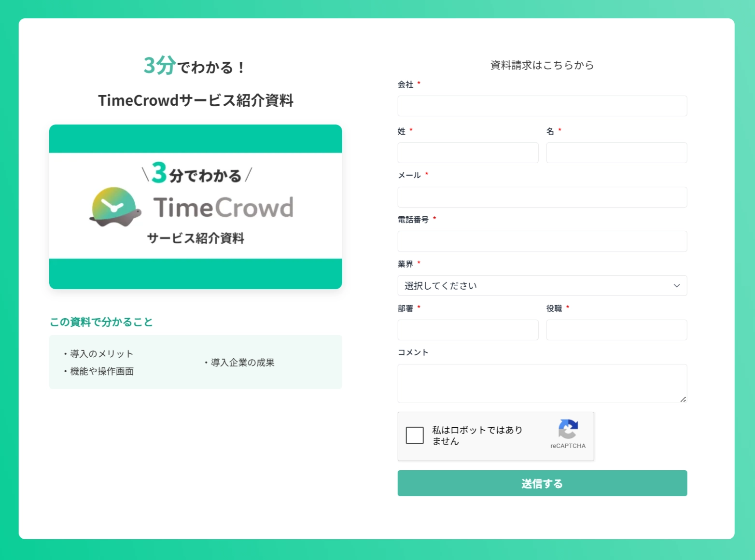Click the 導入企業の成果 bullet text
The image size is (755, 560).
(x=242, y=363)
